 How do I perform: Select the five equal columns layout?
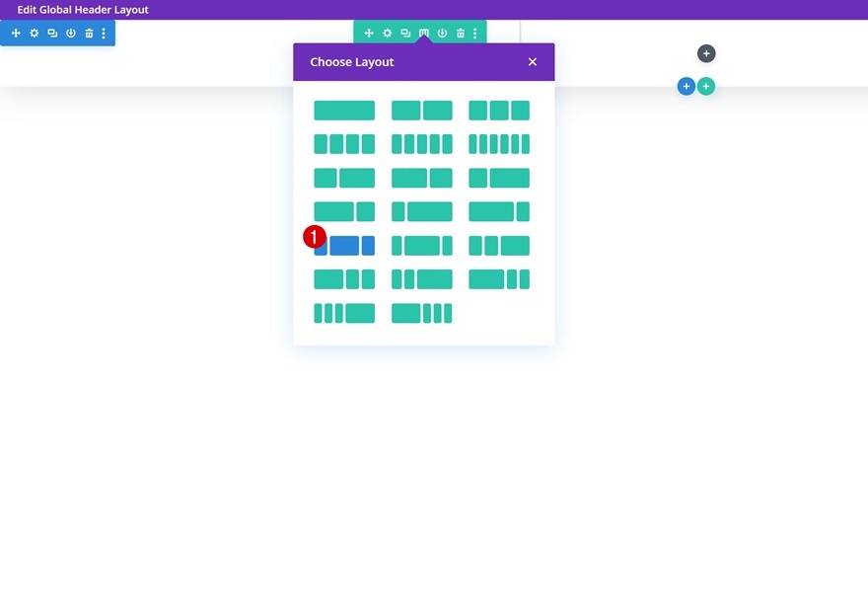click(x=422, y=144)
